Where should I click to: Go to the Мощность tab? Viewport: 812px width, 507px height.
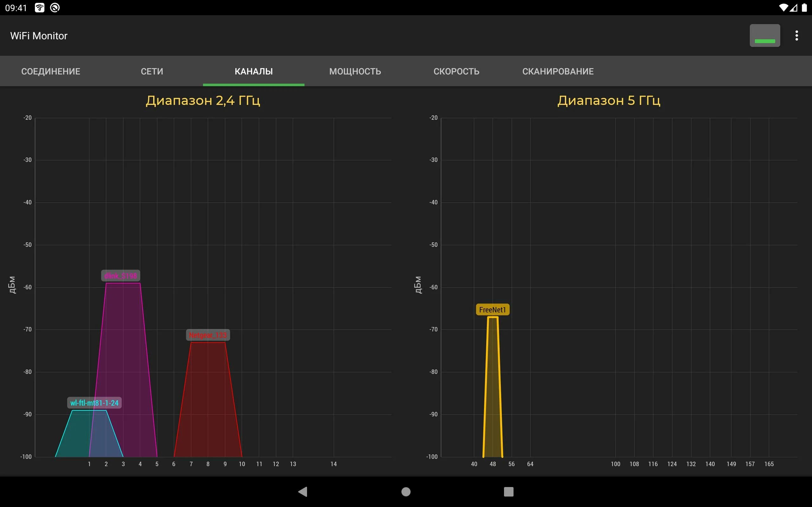pyautogui.click(x=355, y=71)
